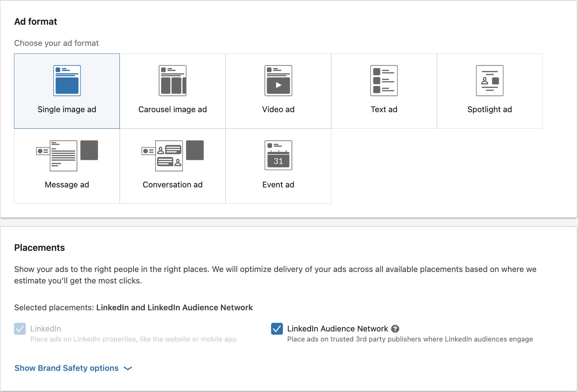Select the Message ad icon
Screen dimensions: 578x392
(x=67, y=156)
